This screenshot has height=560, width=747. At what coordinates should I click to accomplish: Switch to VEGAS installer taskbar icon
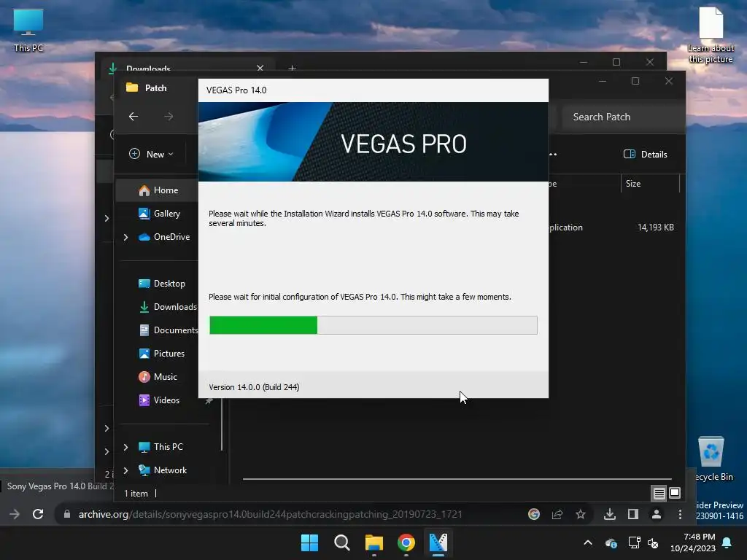[x=438, y=542]
